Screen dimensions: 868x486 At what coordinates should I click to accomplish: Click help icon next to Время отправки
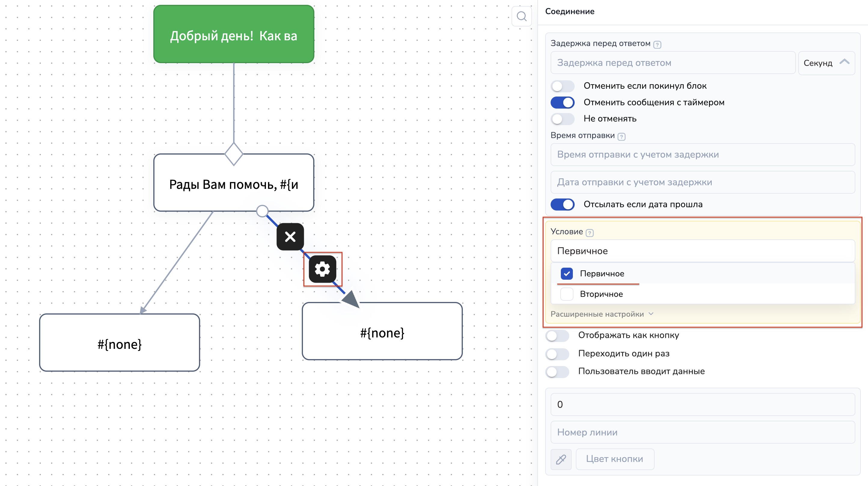621,137
